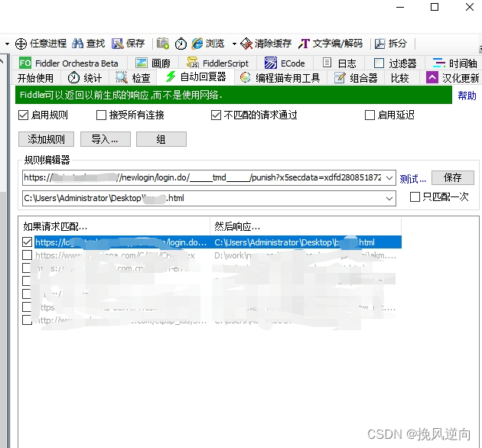Expand the response file path dropdown
Screen dimensions: 482x448
[x=389, y=199]
